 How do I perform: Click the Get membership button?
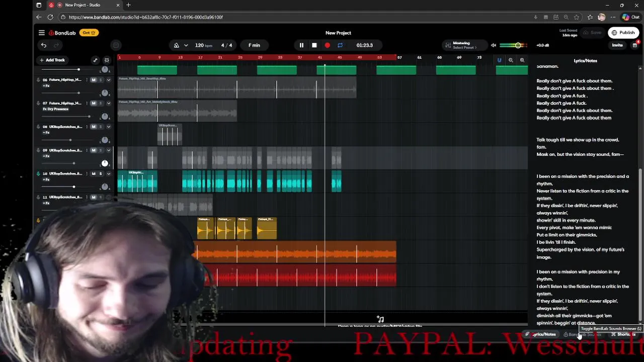89,33
